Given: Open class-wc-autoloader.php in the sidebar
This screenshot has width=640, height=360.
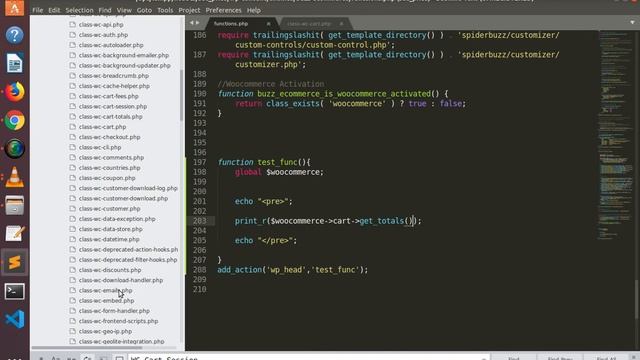Looking at the screenshot, I should [x=111, y=45].
